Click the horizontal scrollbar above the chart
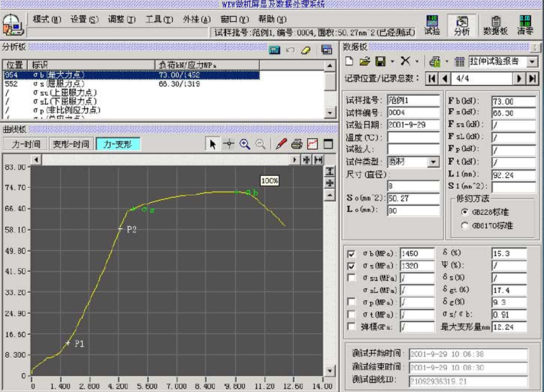The image size is (544, 392). click(164, 159)
